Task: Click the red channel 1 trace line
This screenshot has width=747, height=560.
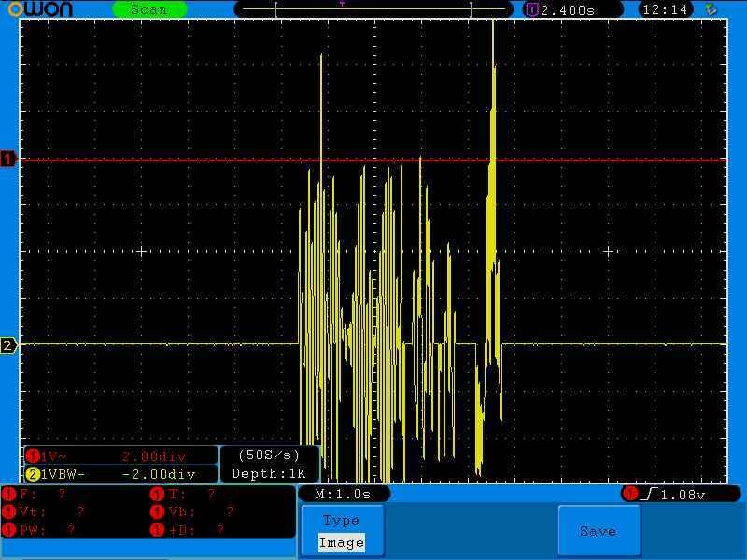Action: click(x=373, y=160)
